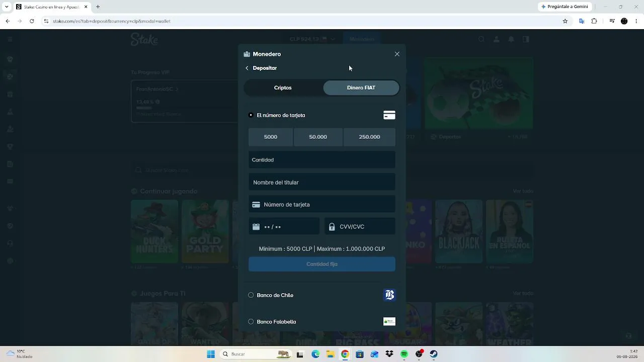
Task: Go back using the Depositar arrow
Action: click(247, 68)
